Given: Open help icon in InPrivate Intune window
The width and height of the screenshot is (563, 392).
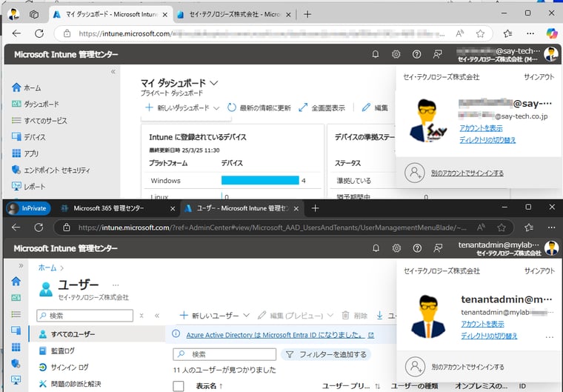Looking at the screenshot, I should tap(417, 248).
